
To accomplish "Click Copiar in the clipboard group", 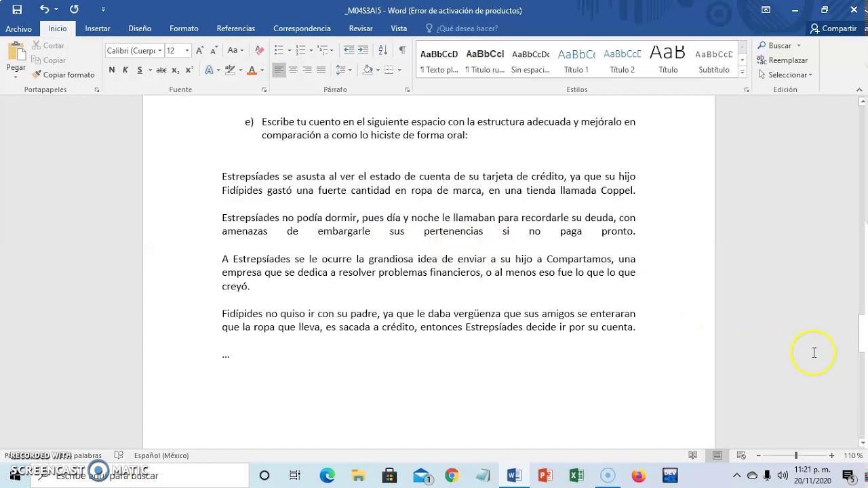I will point(48,60).
